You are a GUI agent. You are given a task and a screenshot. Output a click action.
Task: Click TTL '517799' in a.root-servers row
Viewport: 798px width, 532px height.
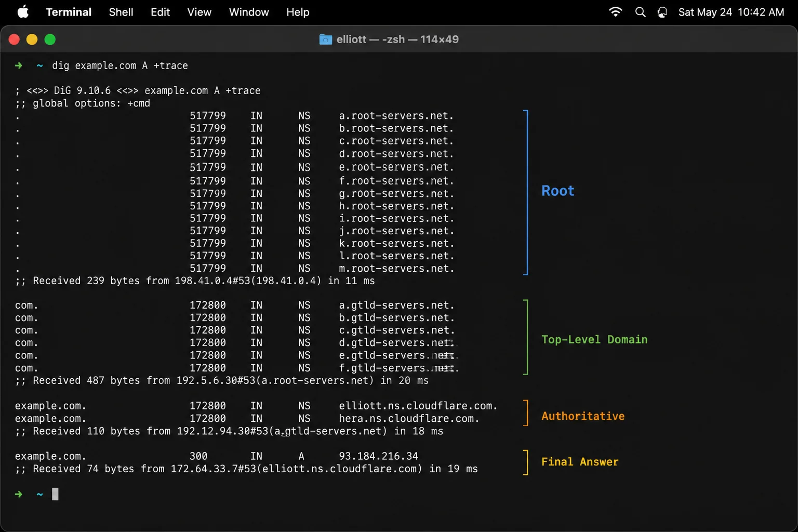point(208,115)
